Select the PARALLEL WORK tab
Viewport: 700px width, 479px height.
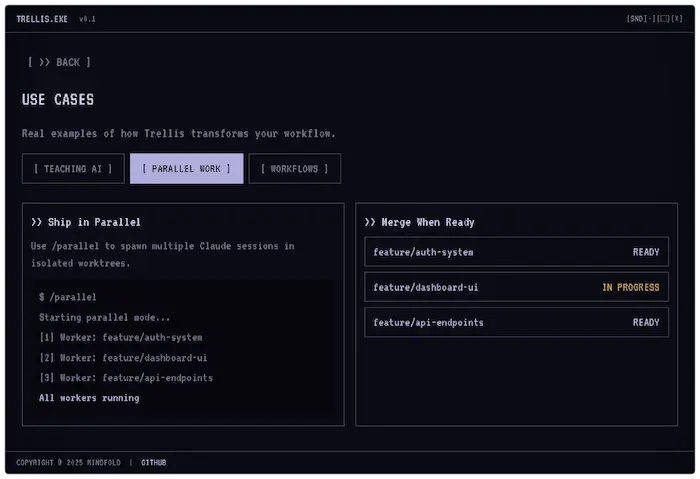tap(186, 168)
